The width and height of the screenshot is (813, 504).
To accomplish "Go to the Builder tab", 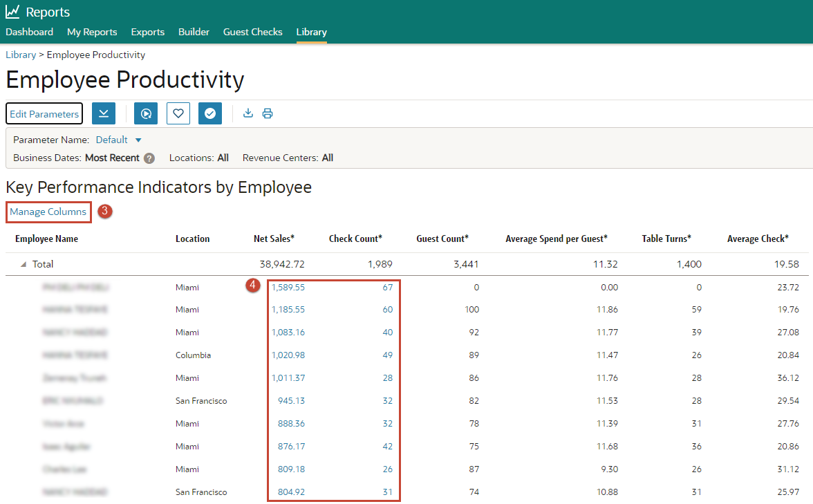I will click(x=194, y=32).
